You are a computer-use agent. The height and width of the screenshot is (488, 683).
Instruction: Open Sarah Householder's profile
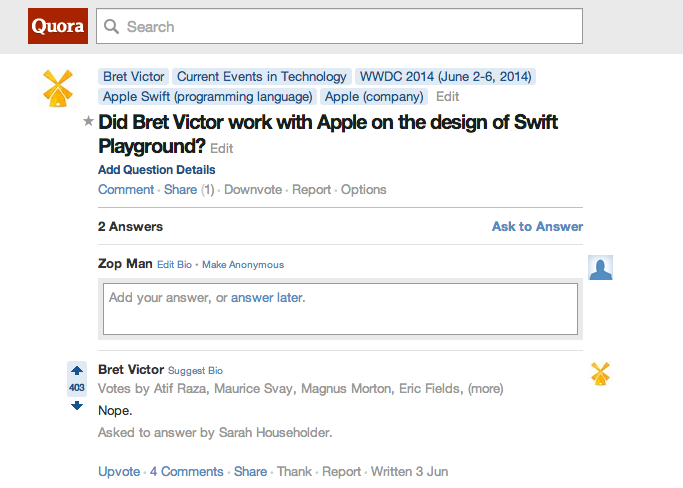[x=274, y=433]
